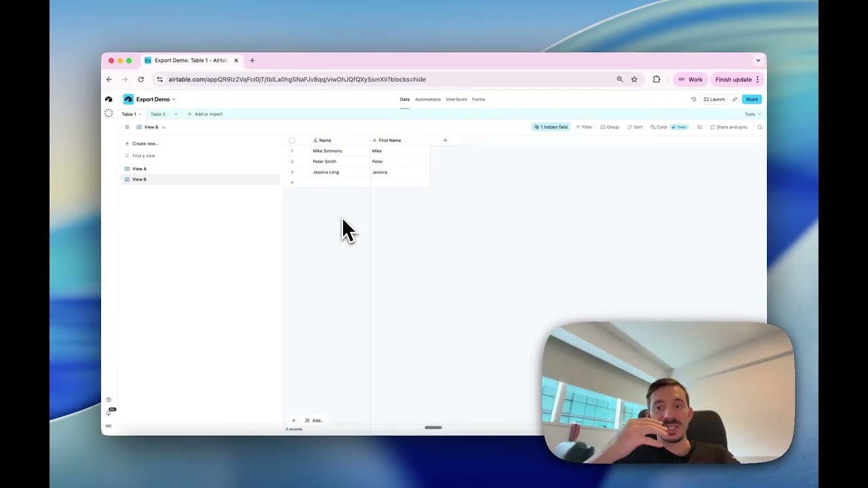Open the Sort button

pos(635,127)
